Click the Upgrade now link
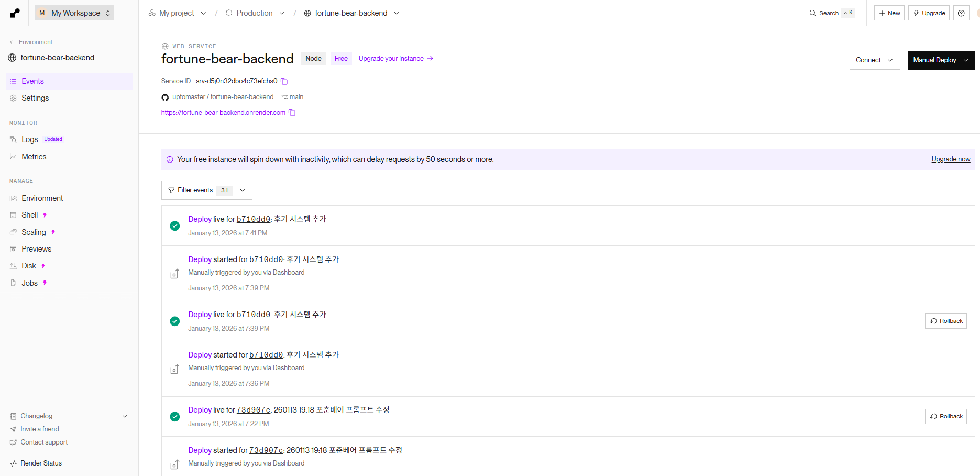This screenshot has width=980, height=476. (x=950, y=159)
